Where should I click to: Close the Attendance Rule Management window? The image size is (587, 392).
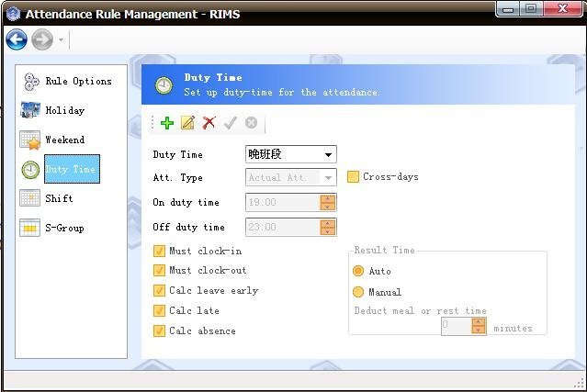coord(563,9)
